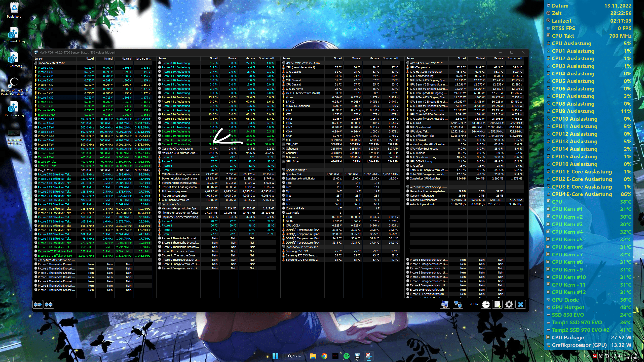The width and height of the screenshot is (644, 362).
Task: Select the Gesamte CPU-Auslastung row
Action: click(217, 149)
